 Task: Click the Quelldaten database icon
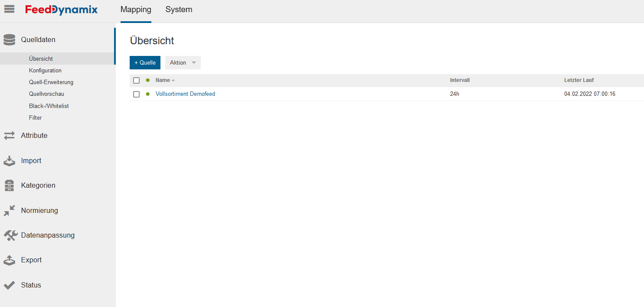9,40
